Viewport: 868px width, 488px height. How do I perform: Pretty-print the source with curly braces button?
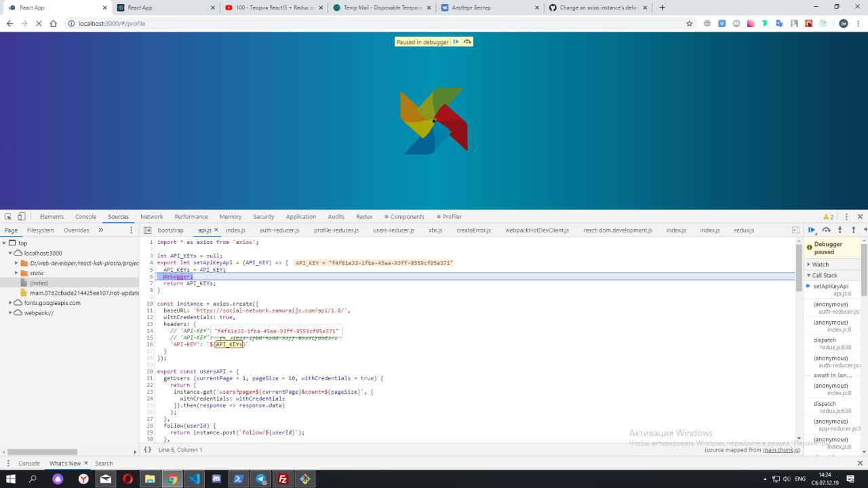(x=147, y=449)
